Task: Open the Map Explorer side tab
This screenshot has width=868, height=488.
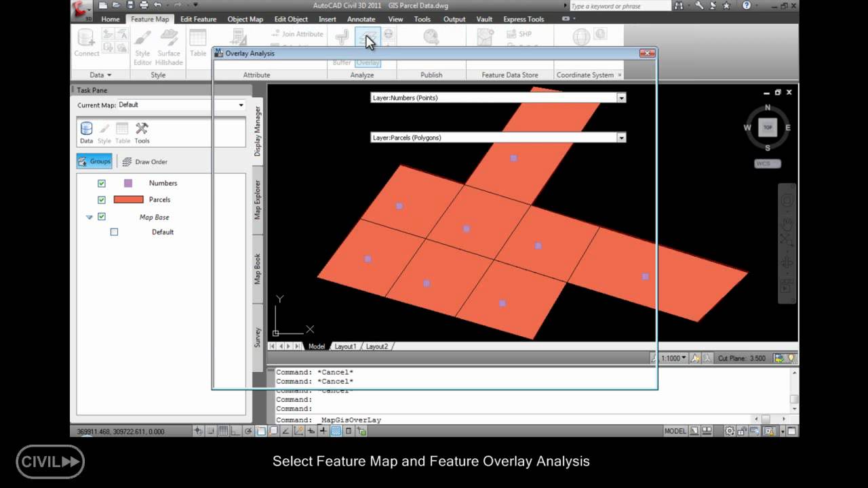Action: [258, 199]
